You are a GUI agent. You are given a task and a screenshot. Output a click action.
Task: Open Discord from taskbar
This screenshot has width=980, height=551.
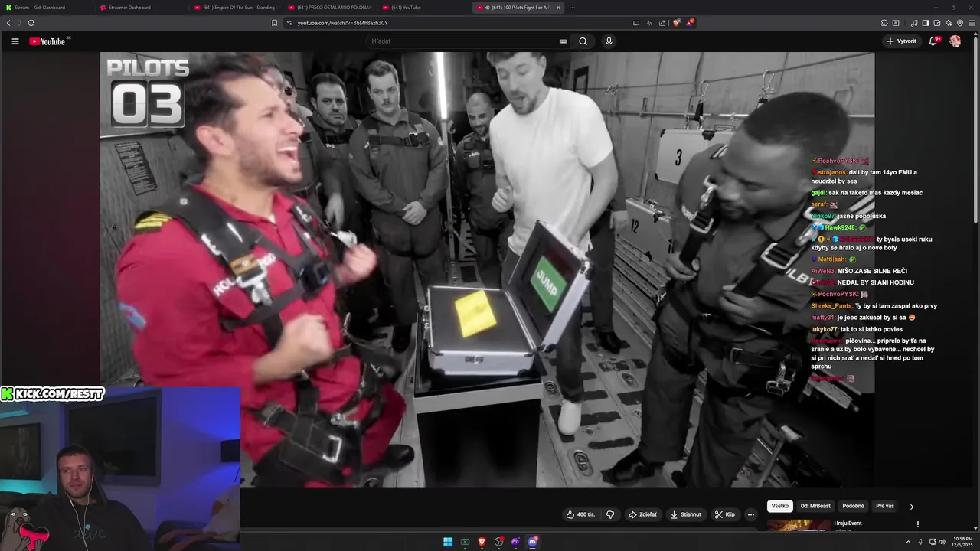pyautogui.click(x=532, y=542)
